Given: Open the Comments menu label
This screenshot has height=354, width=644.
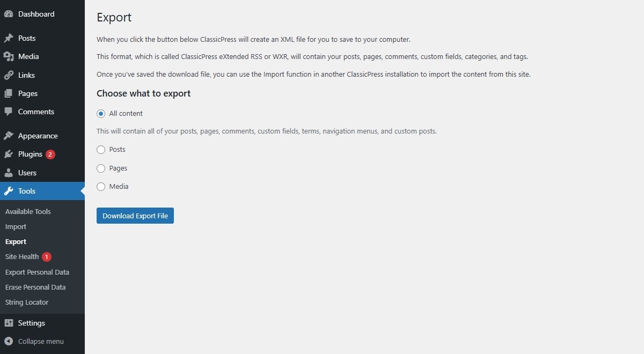Looking at the screenshot, I should coord(36,112).
